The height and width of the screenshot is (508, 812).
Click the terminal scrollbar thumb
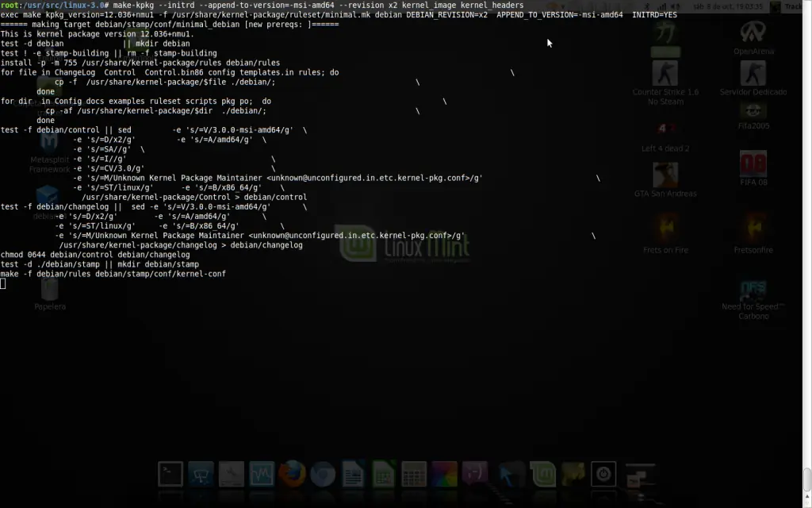tap(806, 479)
